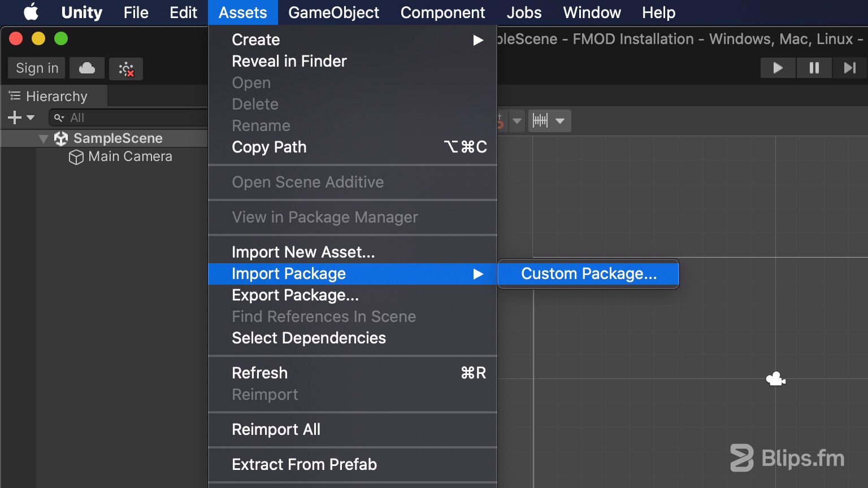Screen dimensions: 868x488
Task: Click the plus add object button
Action: tap(14, 117)
